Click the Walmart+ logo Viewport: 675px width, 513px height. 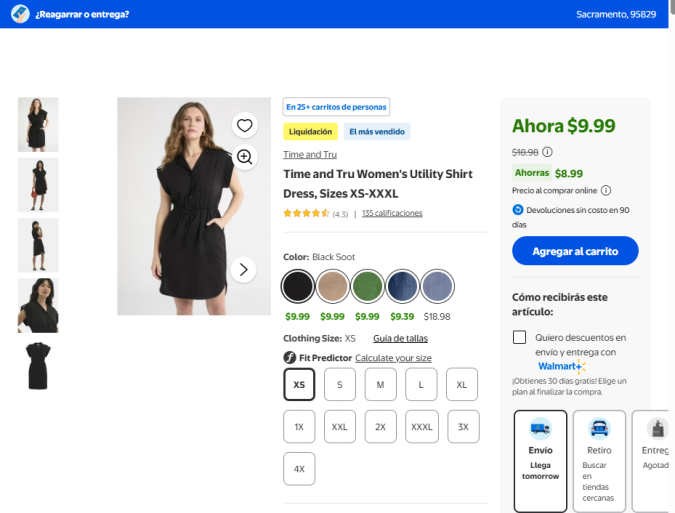pos(562,366)
